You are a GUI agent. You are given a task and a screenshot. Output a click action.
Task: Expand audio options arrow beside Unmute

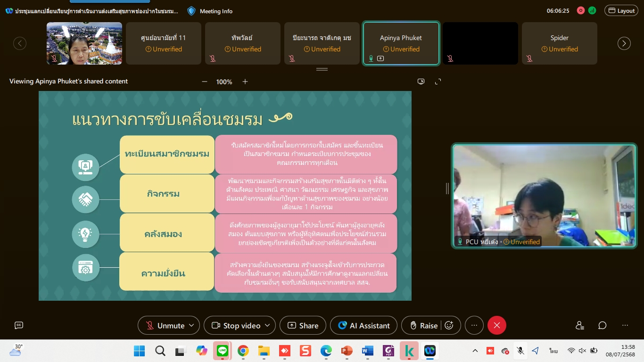[x=191, y=325]
